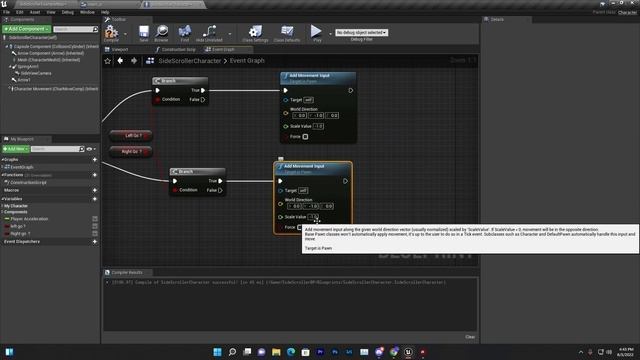
Task: Open Browse in content browser icon
Action: coord(162,31)
